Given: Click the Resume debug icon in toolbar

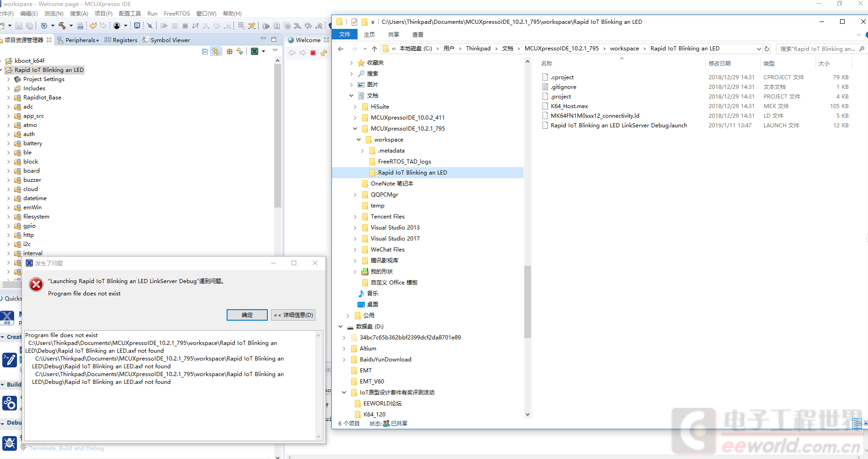Looking at the screenshot, I should 164,26.
